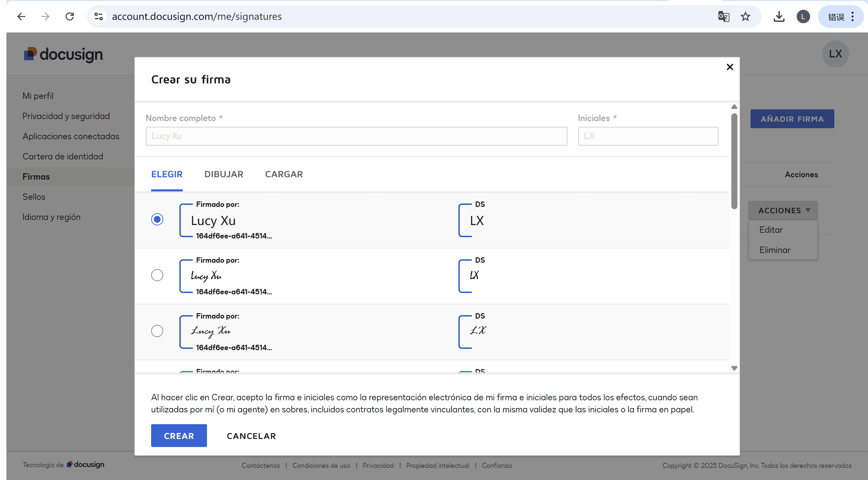
Task: Select the third cursive signature style
Action: click(157, 331)
